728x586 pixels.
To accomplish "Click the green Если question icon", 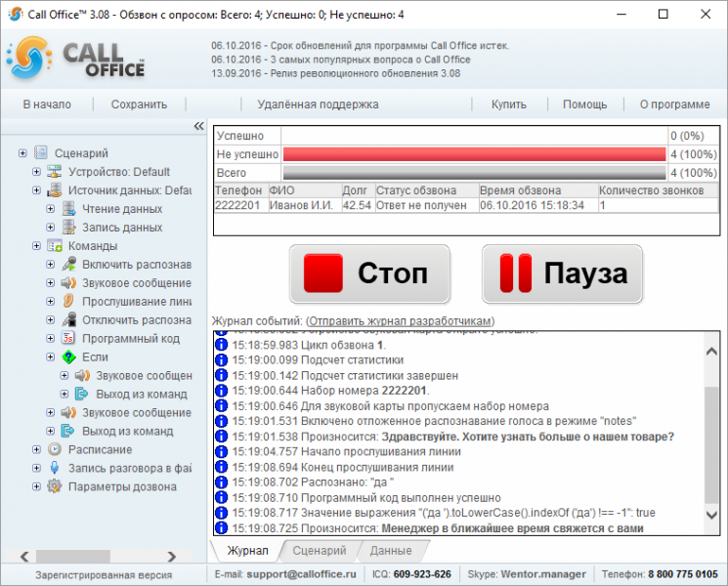I will 68,356.
